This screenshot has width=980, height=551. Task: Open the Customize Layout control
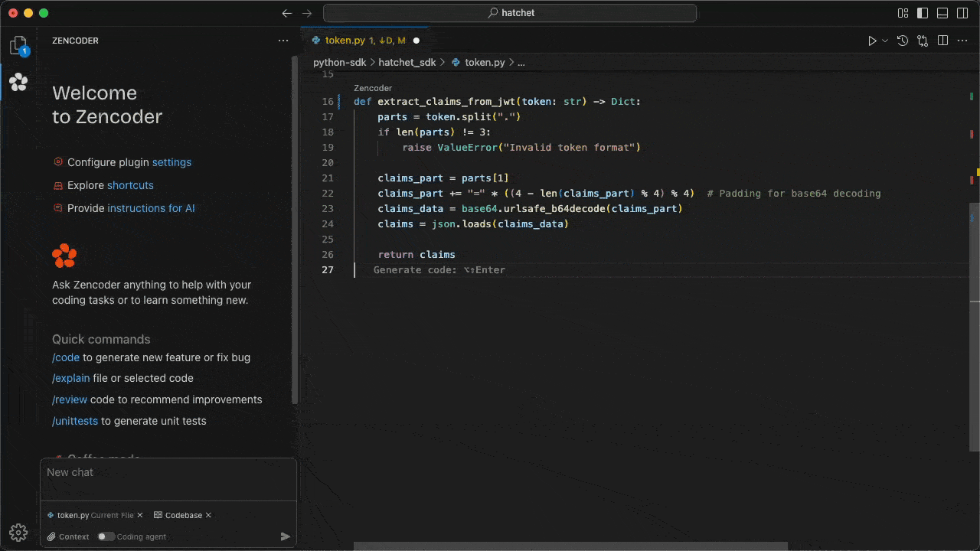pyautogui.click(x=903, y=13)
